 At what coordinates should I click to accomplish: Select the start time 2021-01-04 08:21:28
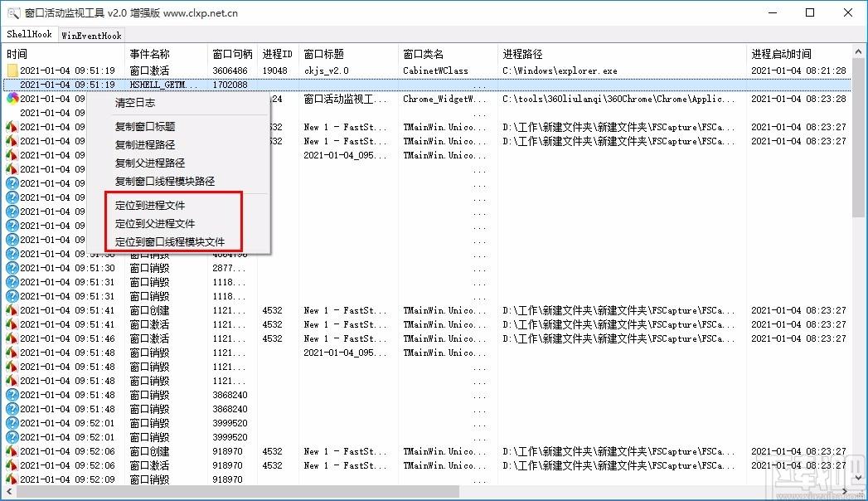(798, 71)
